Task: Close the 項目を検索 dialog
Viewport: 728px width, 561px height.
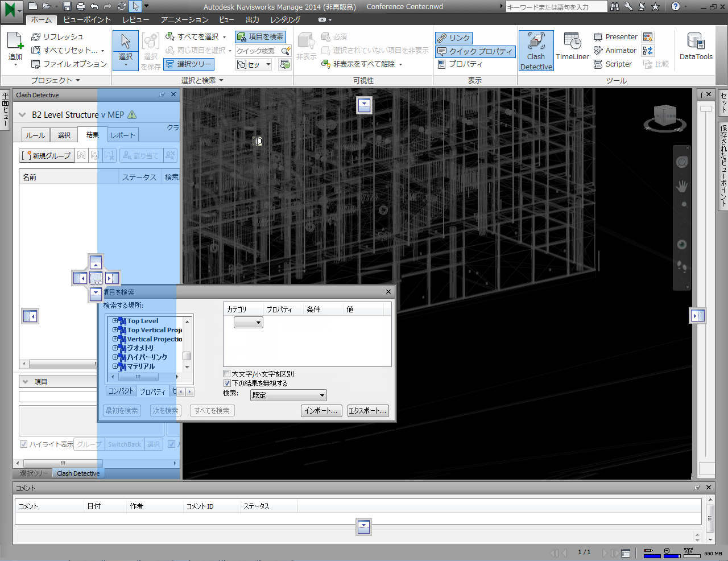Action: [x=388, y=292]
